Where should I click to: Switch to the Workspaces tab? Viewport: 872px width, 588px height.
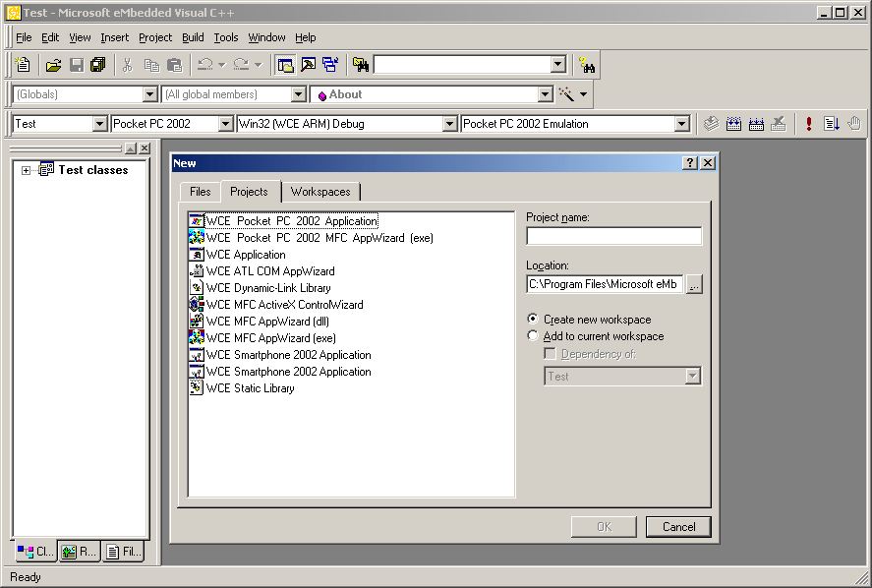coord(320,192)
